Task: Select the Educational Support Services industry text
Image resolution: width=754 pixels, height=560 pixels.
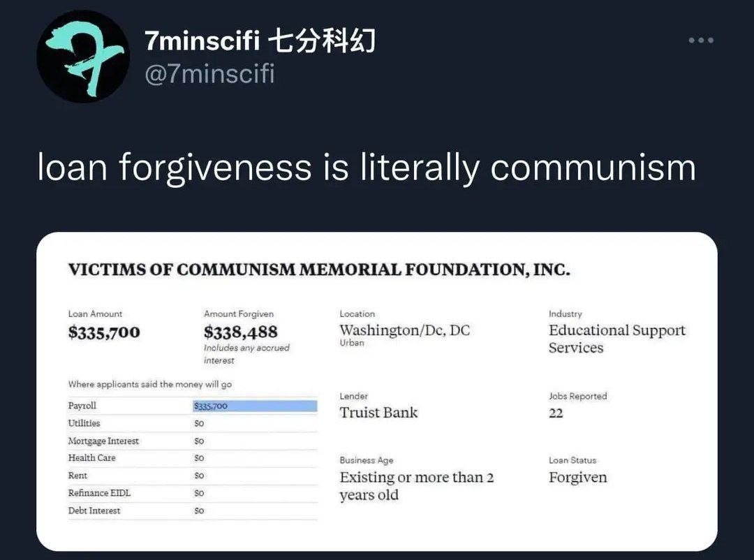Action: [617, 339]
